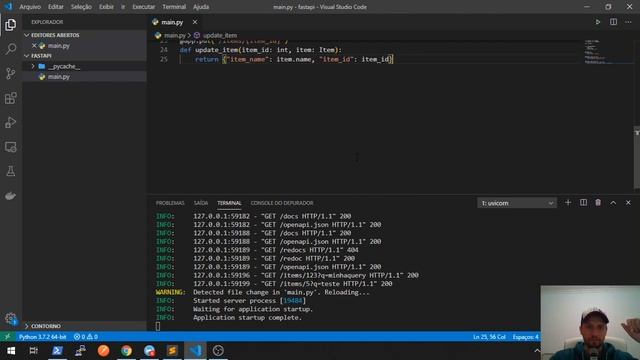Open Task View on taskbar
640x360 pixels.
pos(34,351)
